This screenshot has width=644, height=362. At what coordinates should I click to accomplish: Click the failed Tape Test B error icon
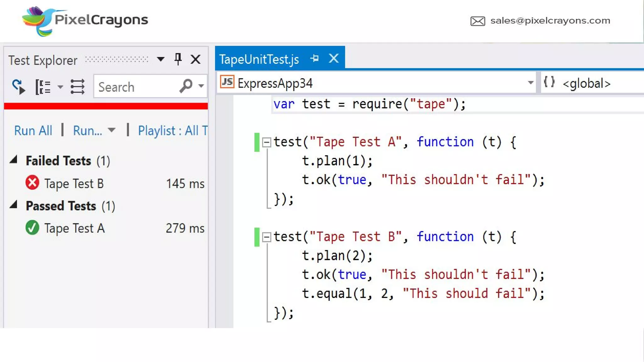[32, 183]
